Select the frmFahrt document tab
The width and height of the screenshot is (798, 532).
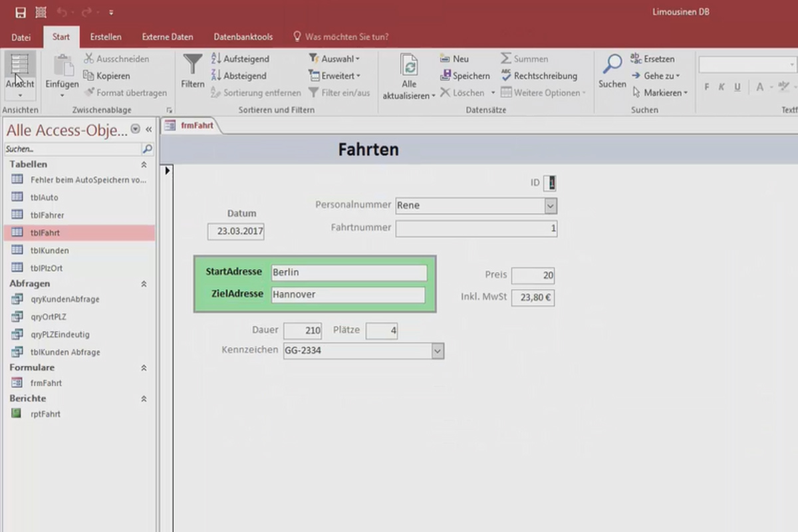[191, 125]
